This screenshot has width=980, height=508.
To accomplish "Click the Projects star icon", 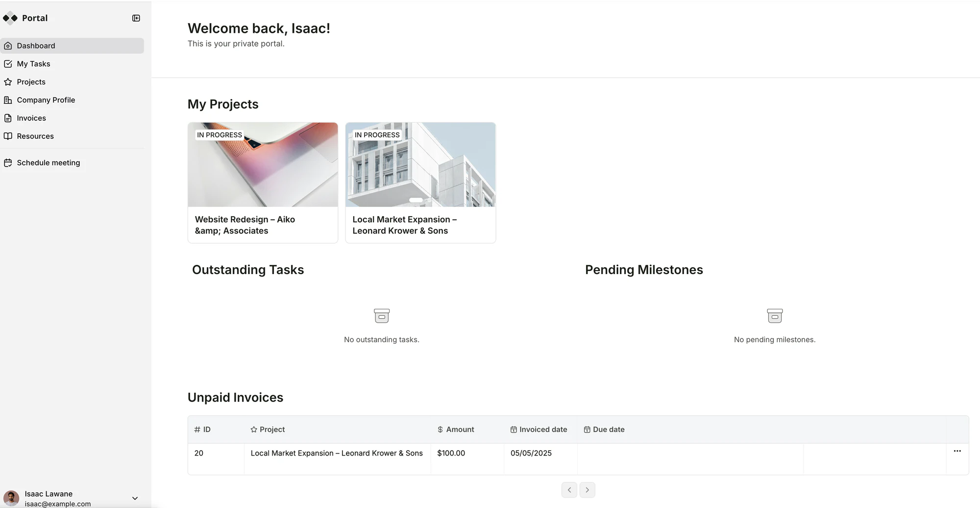I will click(x=8, y=82).
